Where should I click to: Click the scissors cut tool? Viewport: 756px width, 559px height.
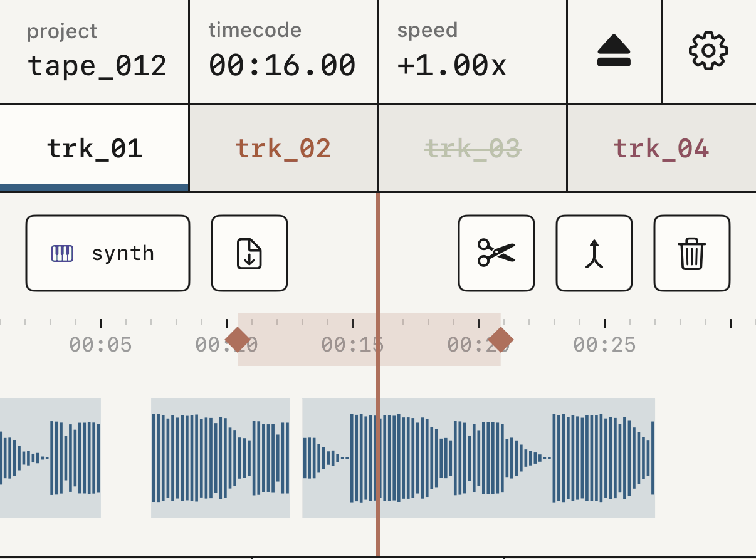496,253
